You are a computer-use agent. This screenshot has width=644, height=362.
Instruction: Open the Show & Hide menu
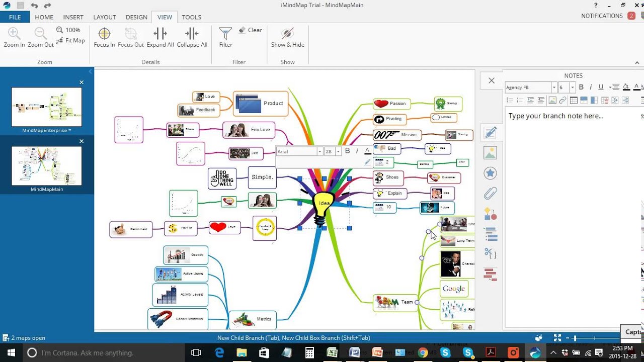pos(287,38)
